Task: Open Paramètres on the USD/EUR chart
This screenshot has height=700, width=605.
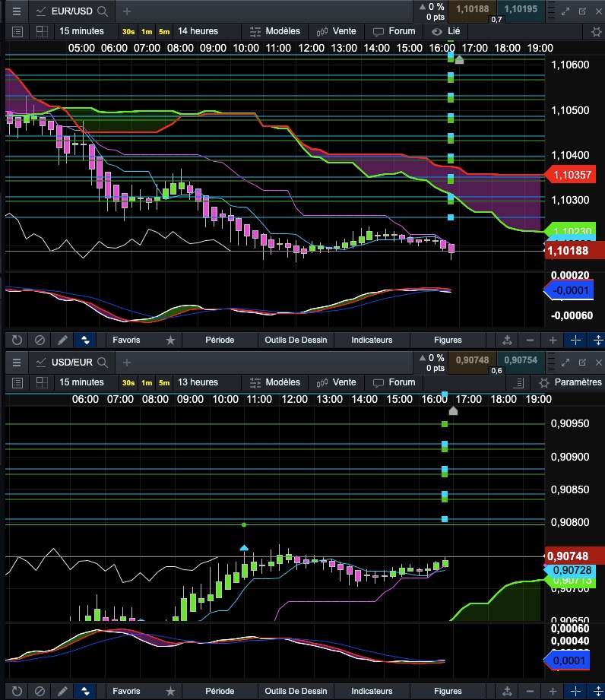Action: tap(570, 382)
